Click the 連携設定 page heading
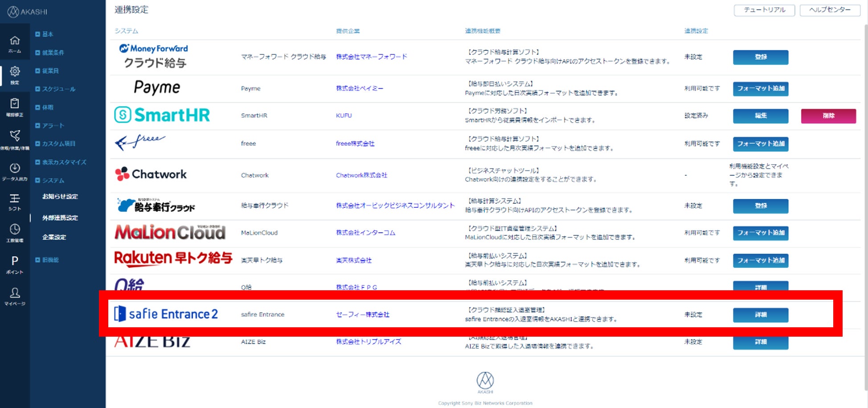868x408 pixels. (131, 10)
